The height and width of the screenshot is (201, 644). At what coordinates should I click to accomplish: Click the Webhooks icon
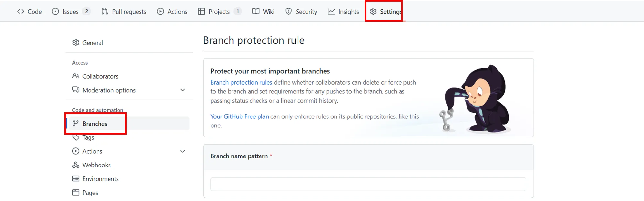tap(76, 165)
